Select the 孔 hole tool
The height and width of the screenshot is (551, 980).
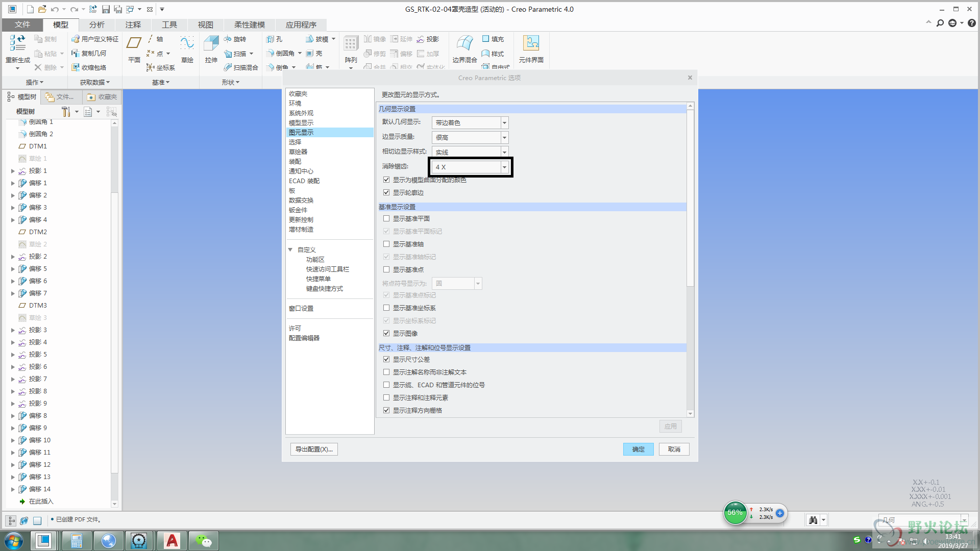tap(274, 39)
